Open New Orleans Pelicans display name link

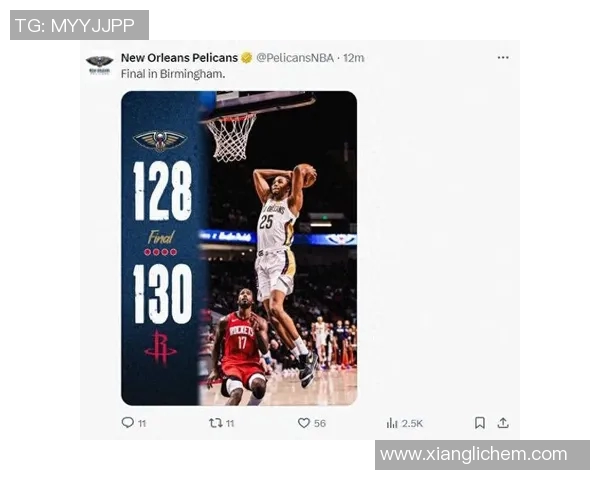pyautogui.click(x=179, y=58)
